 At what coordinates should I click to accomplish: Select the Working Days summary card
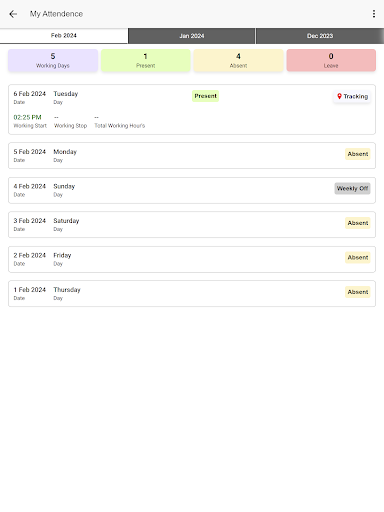coord(53,60)
